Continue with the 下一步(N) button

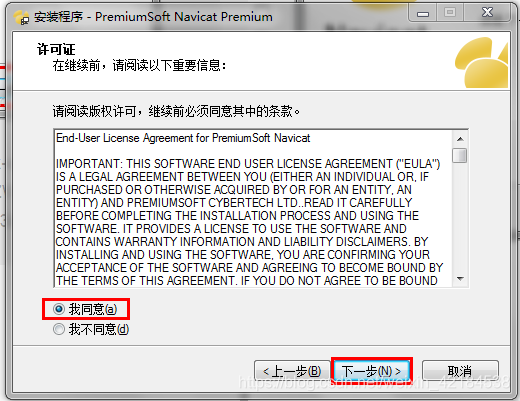coord(372,371)
